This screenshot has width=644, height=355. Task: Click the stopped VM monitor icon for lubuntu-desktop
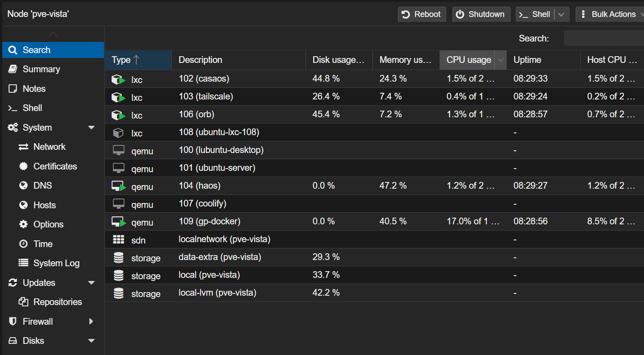click(118, 151)
